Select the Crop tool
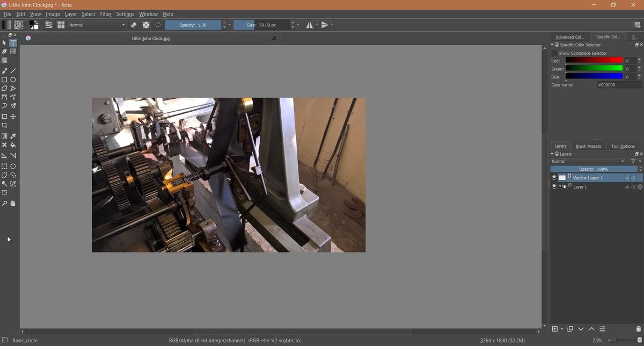Screen dimensions: 644x346 (x=4, y=125)
